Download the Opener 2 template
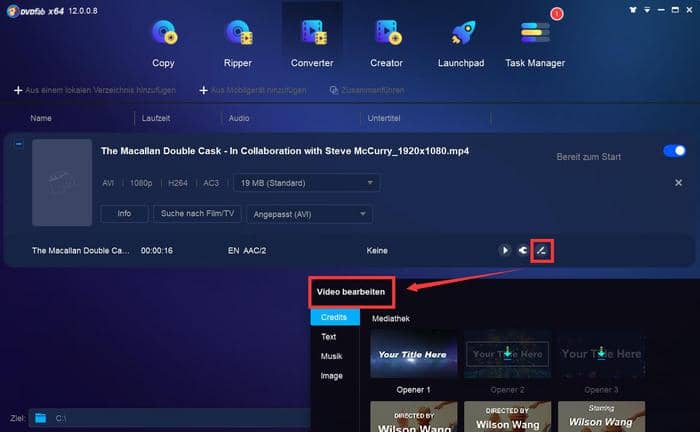 point(508,352)
